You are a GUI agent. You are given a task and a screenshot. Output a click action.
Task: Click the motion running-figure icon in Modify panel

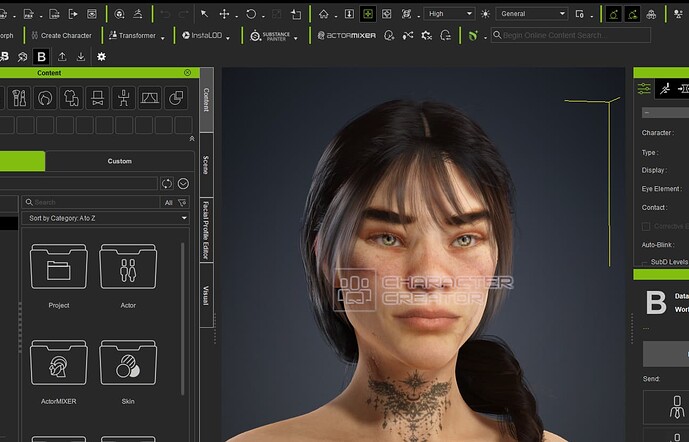point(665,89)
